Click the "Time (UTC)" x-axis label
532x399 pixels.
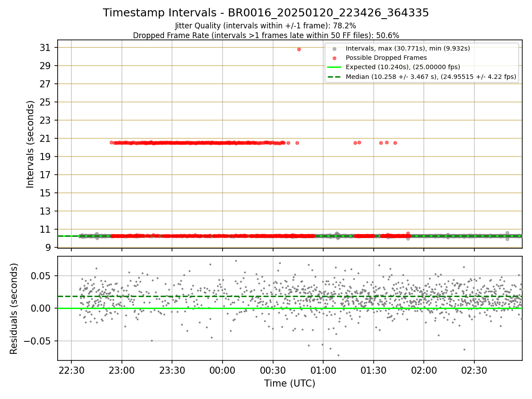(290, 383)
